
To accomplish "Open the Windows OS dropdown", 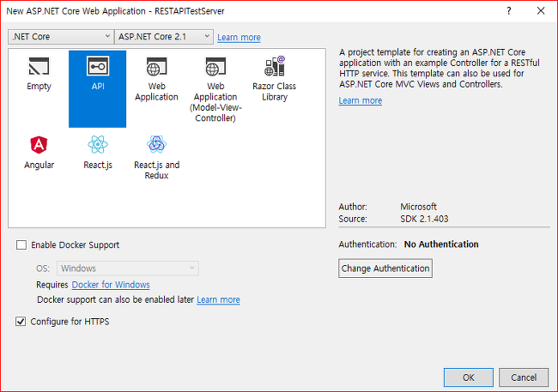I will (127, 268).
